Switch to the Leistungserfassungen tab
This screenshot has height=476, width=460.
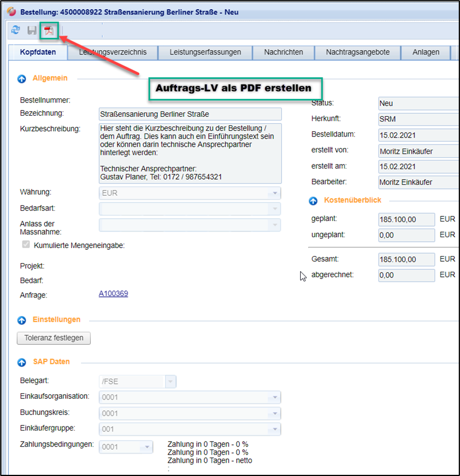tap(205, 52)
